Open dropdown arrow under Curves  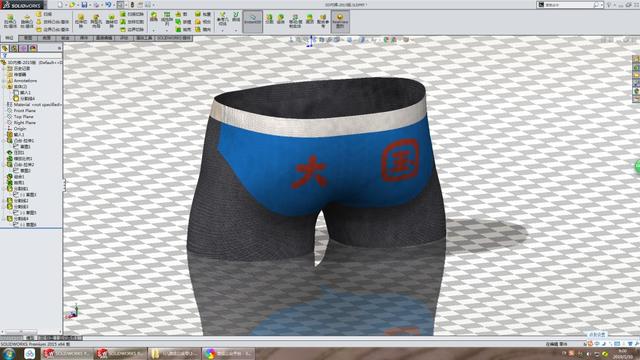[x=236, y=31]
